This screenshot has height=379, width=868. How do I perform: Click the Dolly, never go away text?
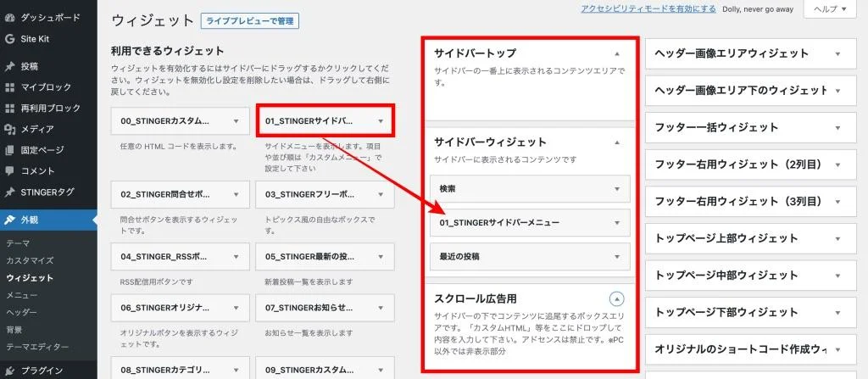(758, 8)
